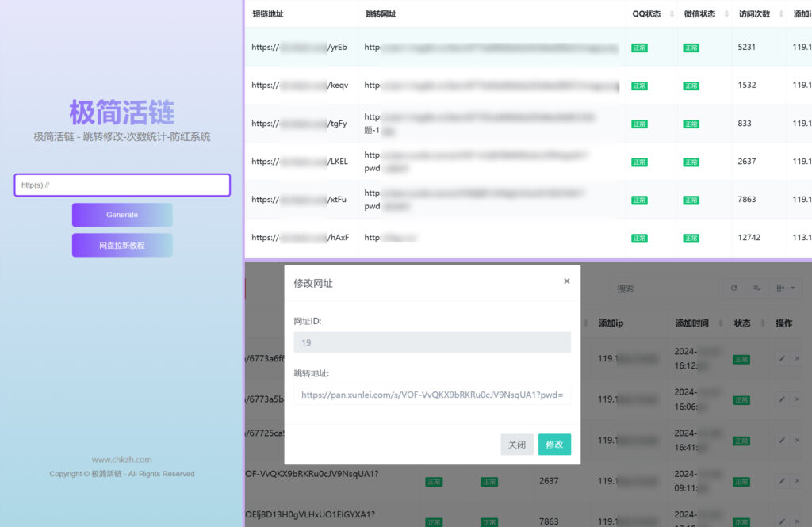Close the 修改网址 dialog with its X icon
The height and width of the screenshot is (527, 812).
[x=566, y=281]
